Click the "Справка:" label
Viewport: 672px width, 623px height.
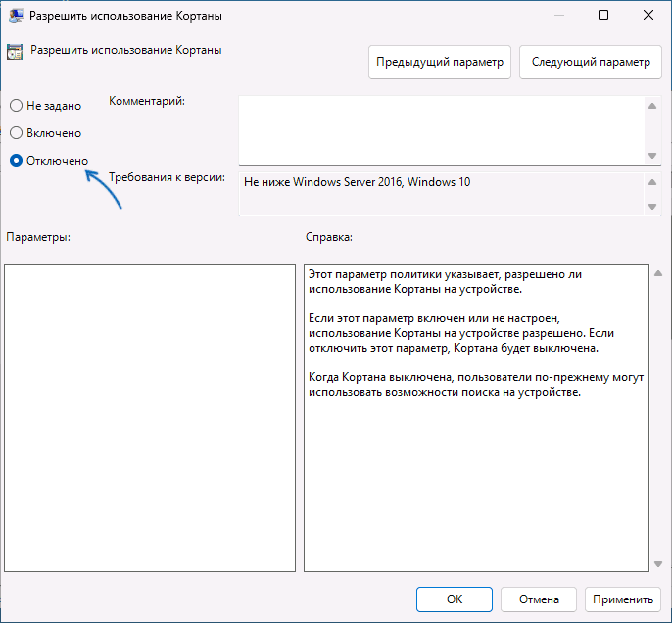click(x=329, y=237)
